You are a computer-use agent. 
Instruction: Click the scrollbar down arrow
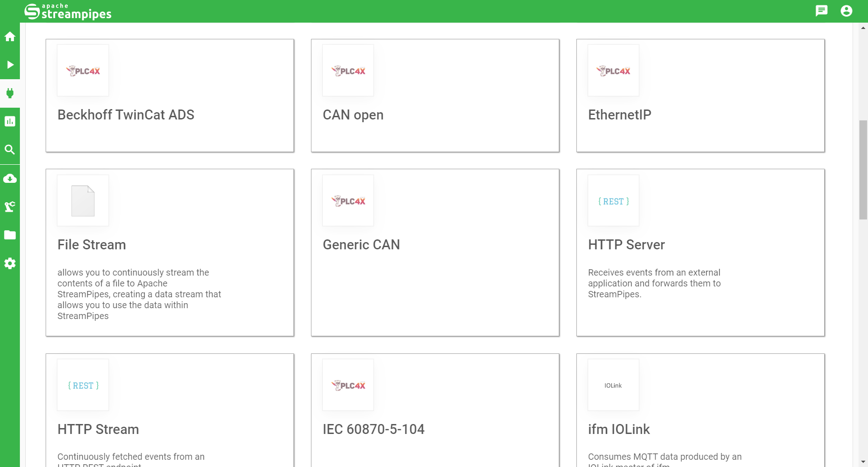coord(863,462)
